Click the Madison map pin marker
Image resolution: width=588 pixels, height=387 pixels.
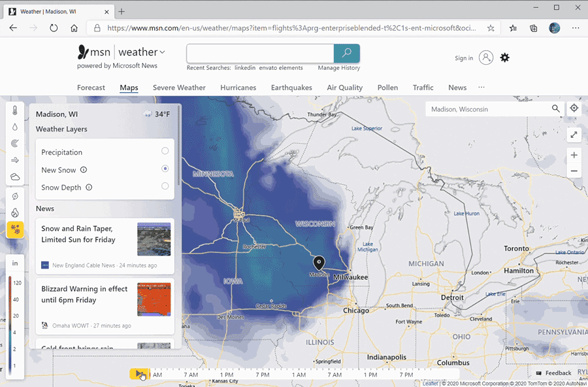pyautogui.click(x=319, y=263)
